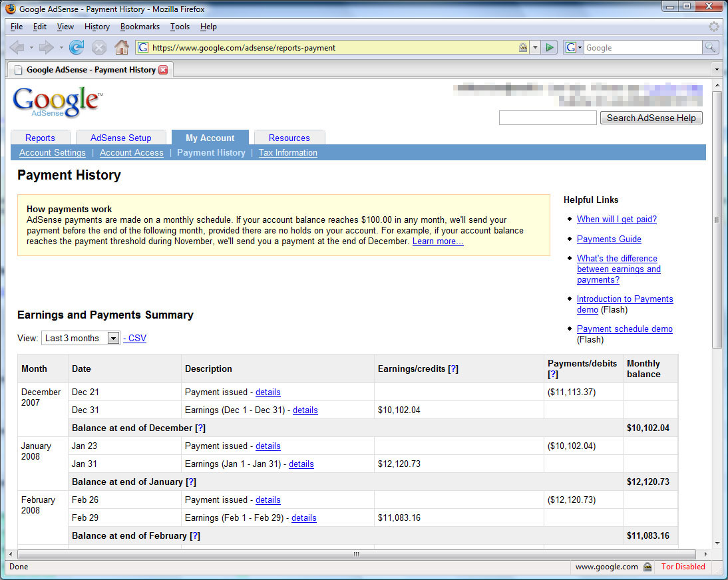This screenshot has width=728, height=580.
Task: Follow the Learn more link
Action: 438,241
